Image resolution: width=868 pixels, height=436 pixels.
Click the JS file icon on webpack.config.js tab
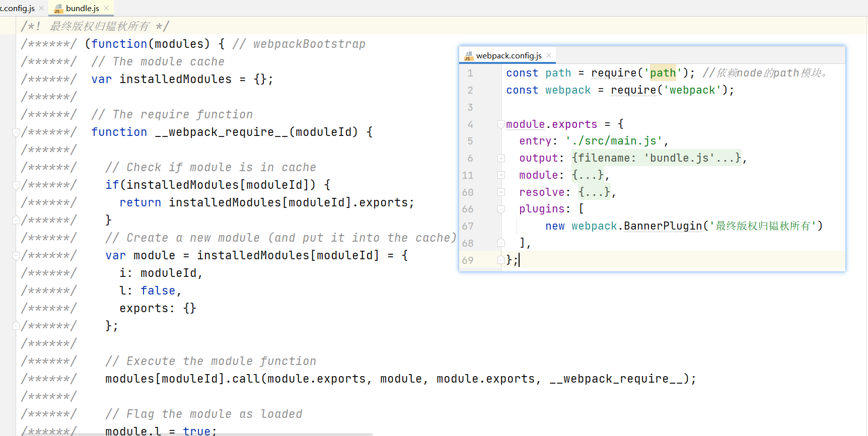pos(469,56)
